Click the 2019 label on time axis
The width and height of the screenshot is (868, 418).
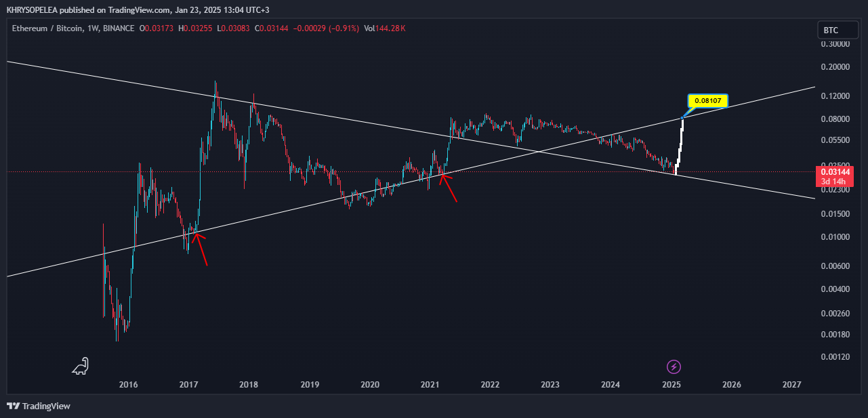pos(310,385)
